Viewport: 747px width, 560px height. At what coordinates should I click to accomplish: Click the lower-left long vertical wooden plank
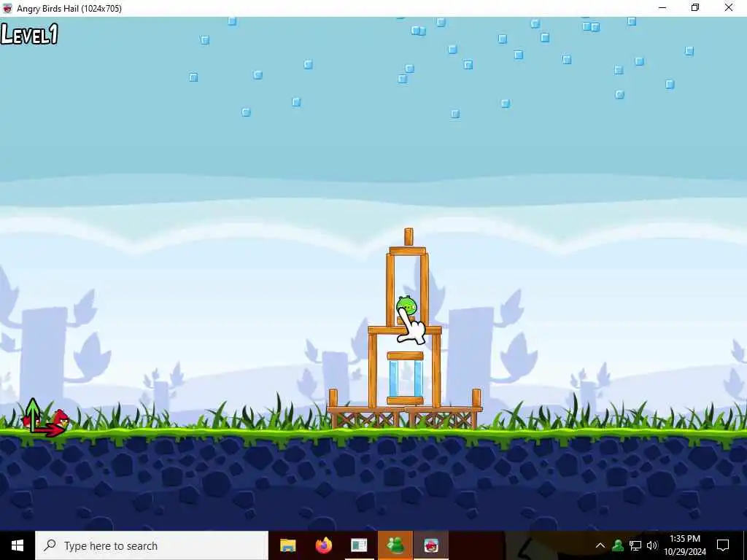373,370
